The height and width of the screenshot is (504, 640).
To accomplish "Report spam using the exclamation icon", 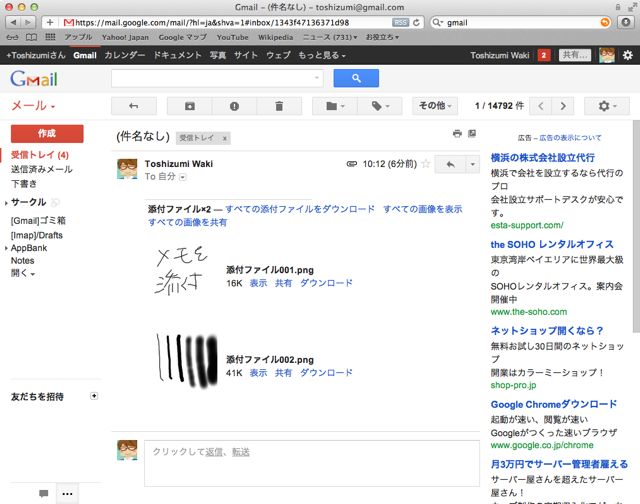I will tap(234, 106).
